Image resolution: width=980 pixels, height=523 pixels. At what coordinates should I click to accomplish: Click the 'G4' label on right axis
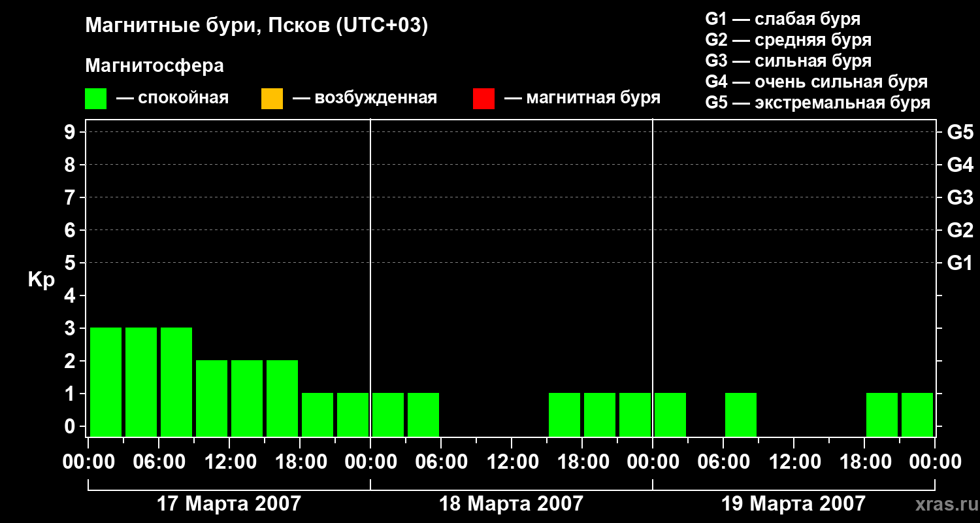(x=960, y=165)
